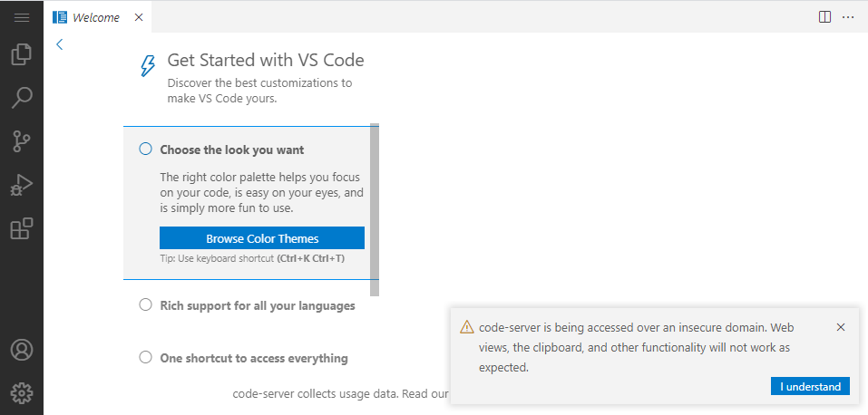
Task: Dismiss notification with the X icon
Action: pos(840,327)
